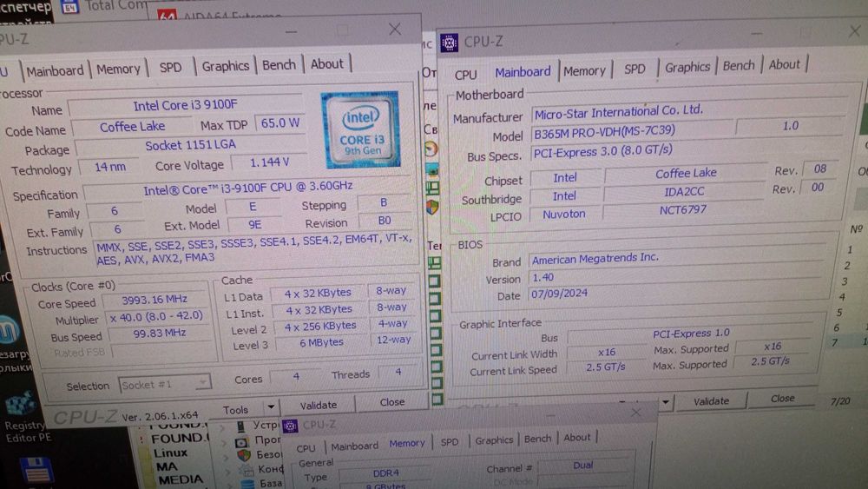Viewport: 868px width, 489px height.
Task: Open the Tools dropdown arrow in CPU window
Action: [x=271, y=407]
